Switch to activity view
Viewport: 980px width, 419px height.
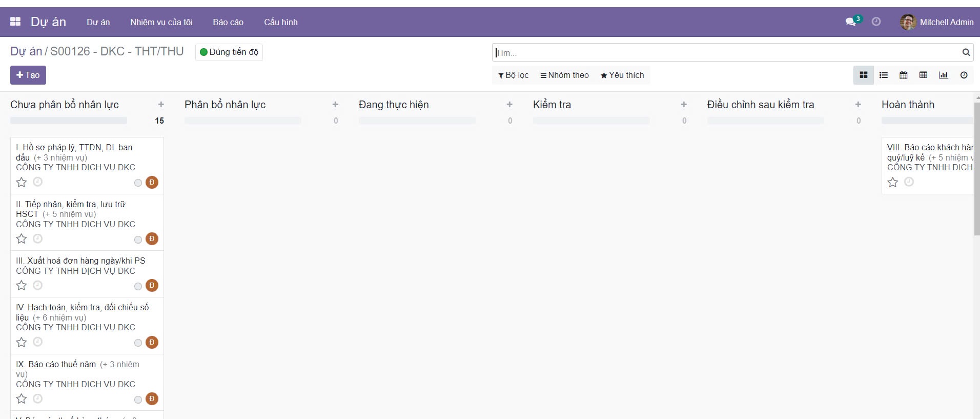[964, 75]
